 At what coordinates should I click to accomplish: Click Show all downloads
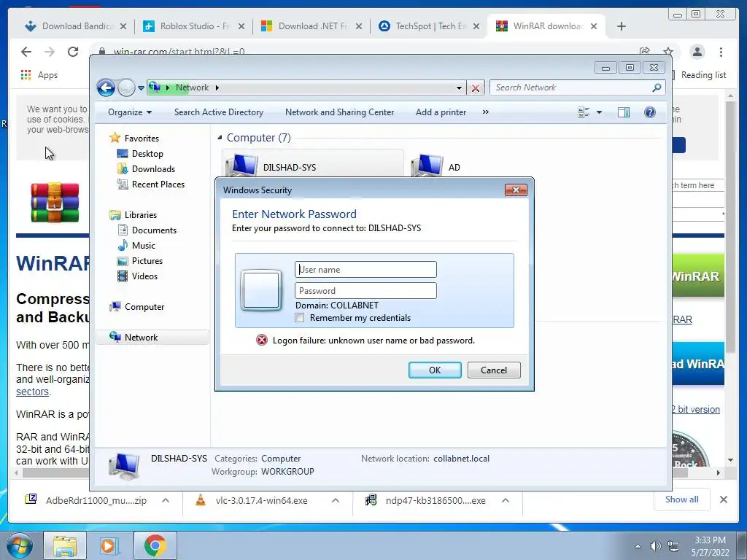[x=682, y=499]
